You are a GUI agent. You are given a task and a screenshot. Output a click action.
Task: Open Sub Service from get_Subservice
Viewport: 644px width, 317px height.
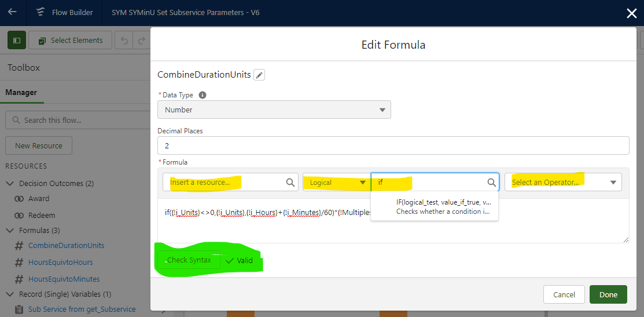[82, 309]
